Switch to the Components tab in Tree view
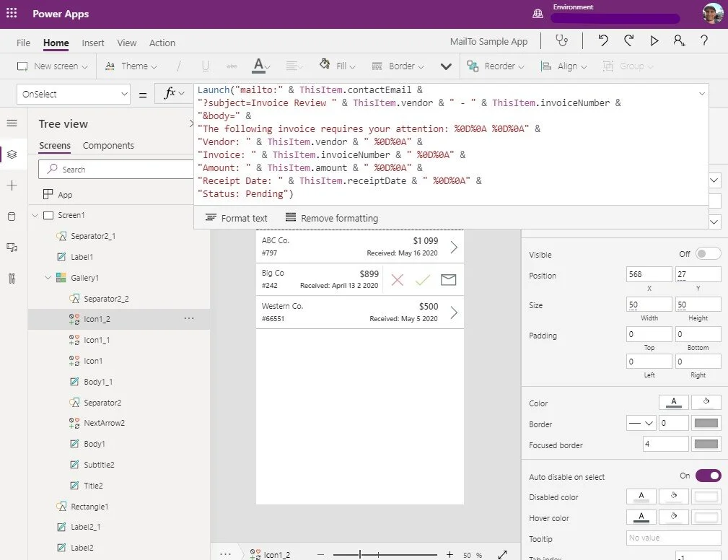728x560 pixels. pyautogui.click(x=108, y=145)
